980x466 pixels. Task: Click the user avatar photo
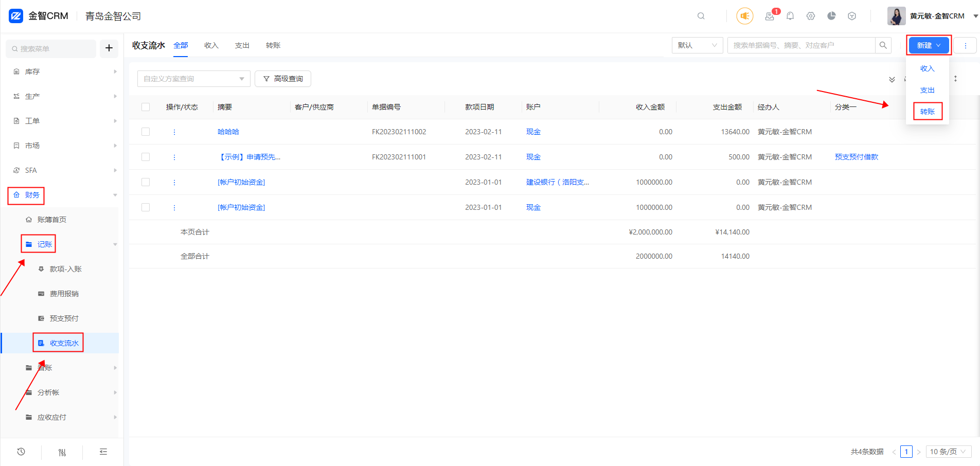pyautogui.click(x=896, y=16)
